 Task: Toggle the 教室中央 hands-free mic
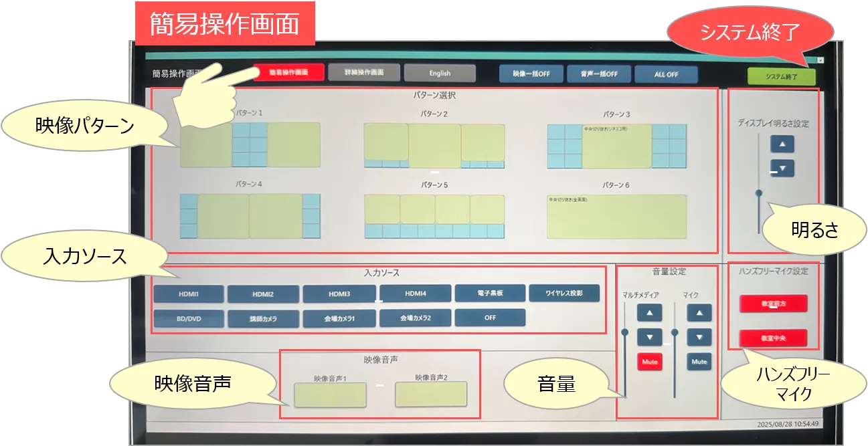pos(773,338)
